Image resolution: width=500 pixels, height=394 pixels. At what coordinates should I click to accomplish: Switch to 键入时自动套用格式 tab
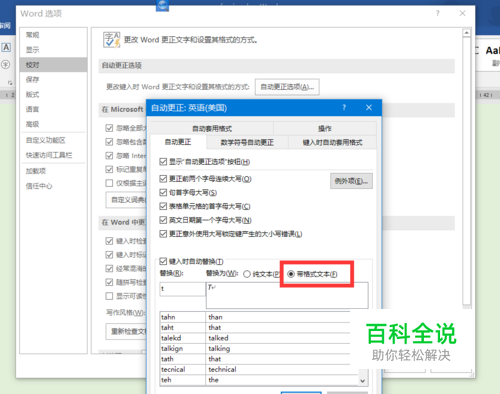pos(332,143)
